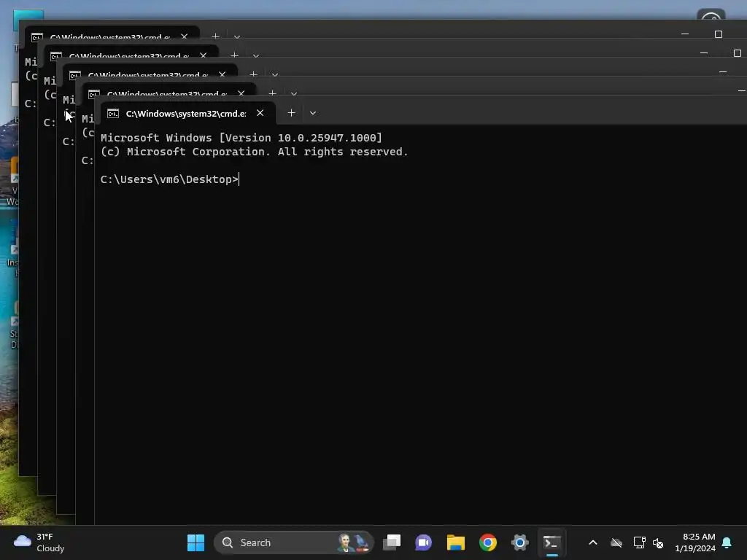This screenshot has width=747, height=560.
Task: Open File Explorer from the taskbar
Action: tap(455, 542)
